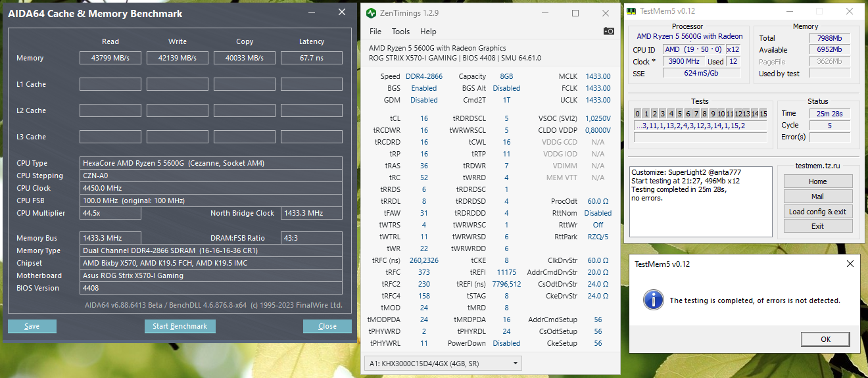The image size is (868, 378).
Task: Close the TestMem5 completion dialog with X
Action: click(x=850, y=264)
